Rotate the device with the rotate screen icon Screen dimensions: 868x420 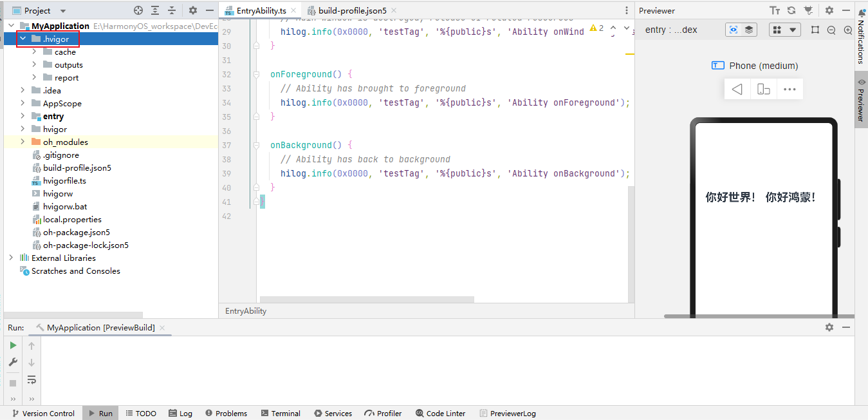[764, 90]
